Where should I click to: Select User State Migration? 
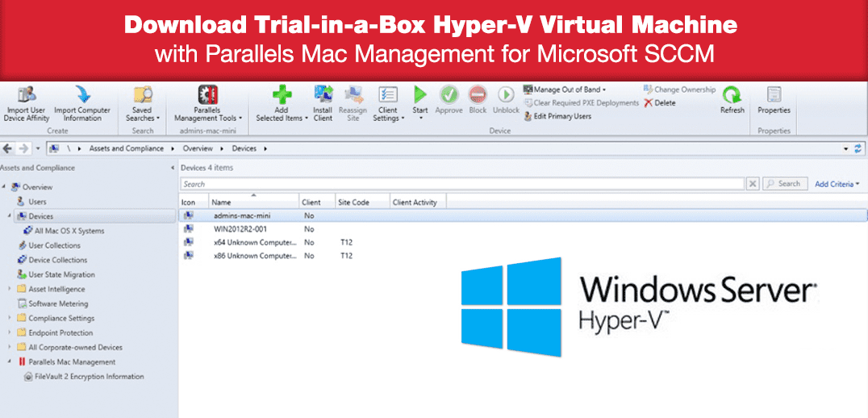click(x=61, y=274)
